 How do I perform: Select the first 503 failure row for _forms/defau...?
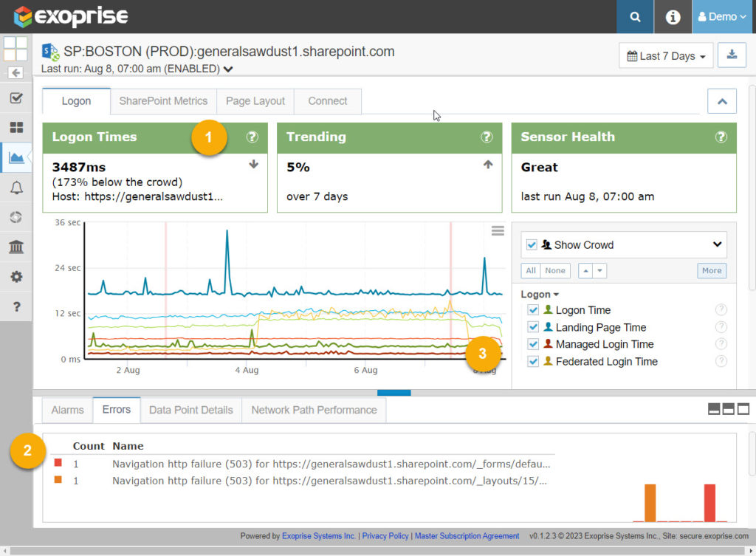pyautogui.click(x=303, y=464)
